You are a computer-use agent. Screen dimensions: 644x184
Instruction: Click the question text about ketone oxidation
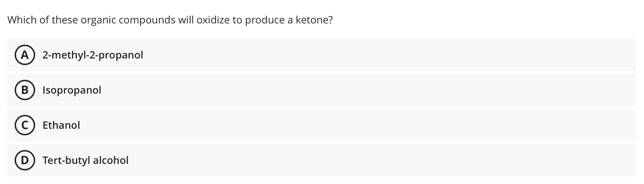pos(170,20)
